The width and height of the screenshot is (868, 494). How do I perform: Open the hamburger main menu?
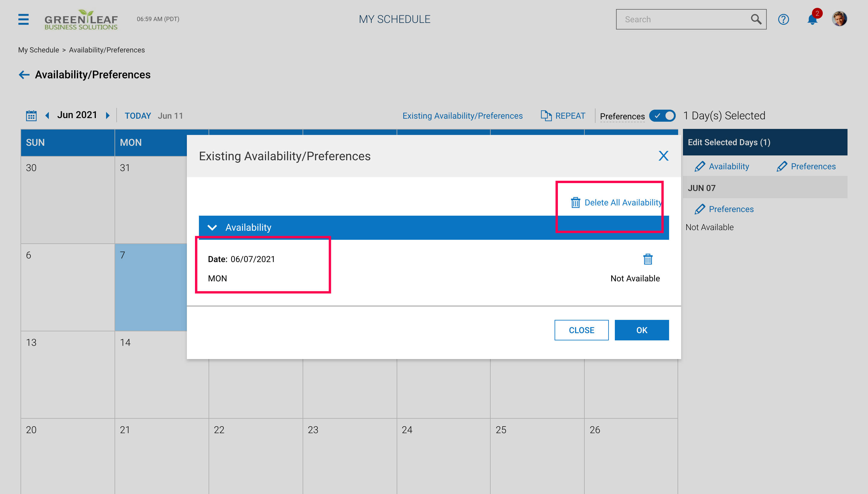[24, 19]
